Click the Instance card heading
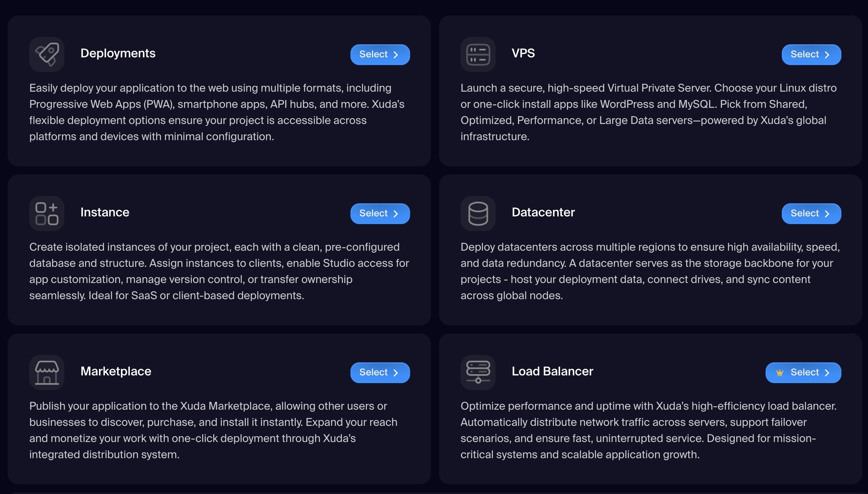Image resolution: width=868 pixels, height=494 pixels. click(x=105, y=212)
